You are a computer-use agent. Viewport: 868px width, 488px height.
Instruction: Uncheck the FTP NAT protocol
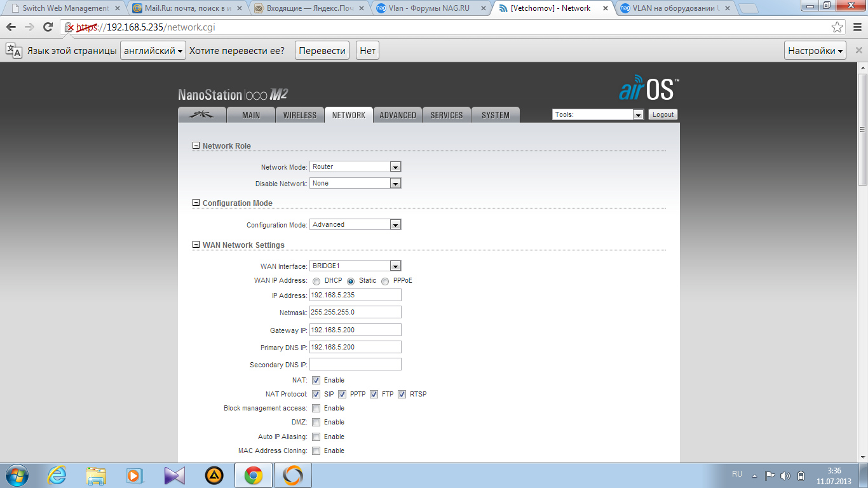click(374, 394)
